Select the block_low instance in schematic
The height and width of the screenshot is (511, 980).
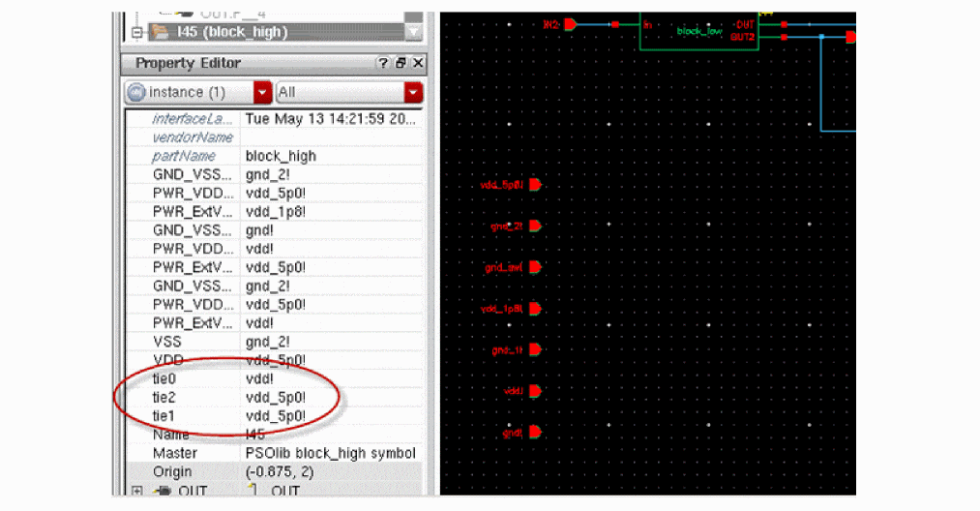[698, 31]
